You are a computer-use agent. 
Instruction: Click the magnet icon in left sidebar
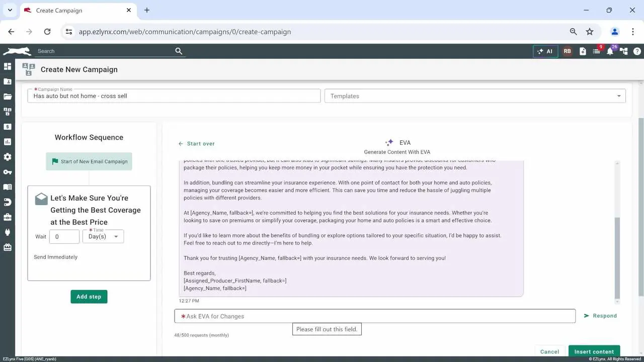[x=8, y=202]
